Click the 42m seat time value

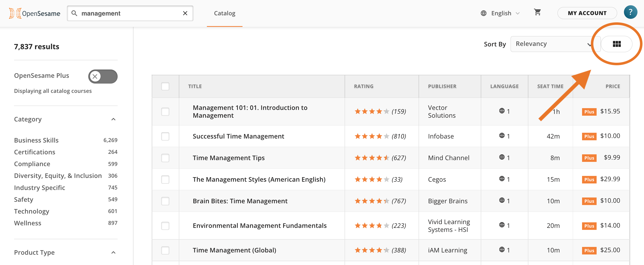[x=553, y=136]
